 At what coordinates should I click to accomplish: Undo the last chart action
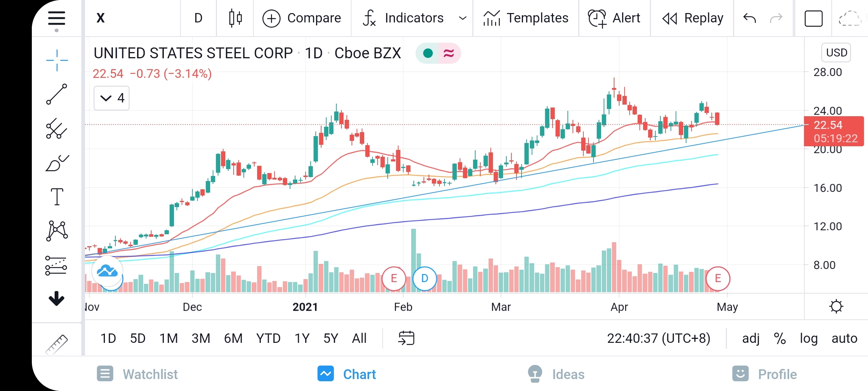click(x=749, y=18)
